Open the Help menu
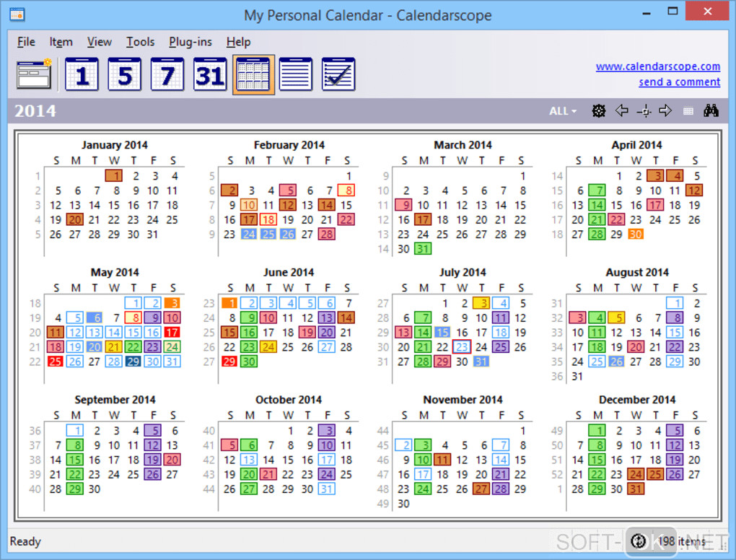Screen dimensions: 736x560 click(x=238, y=42)
